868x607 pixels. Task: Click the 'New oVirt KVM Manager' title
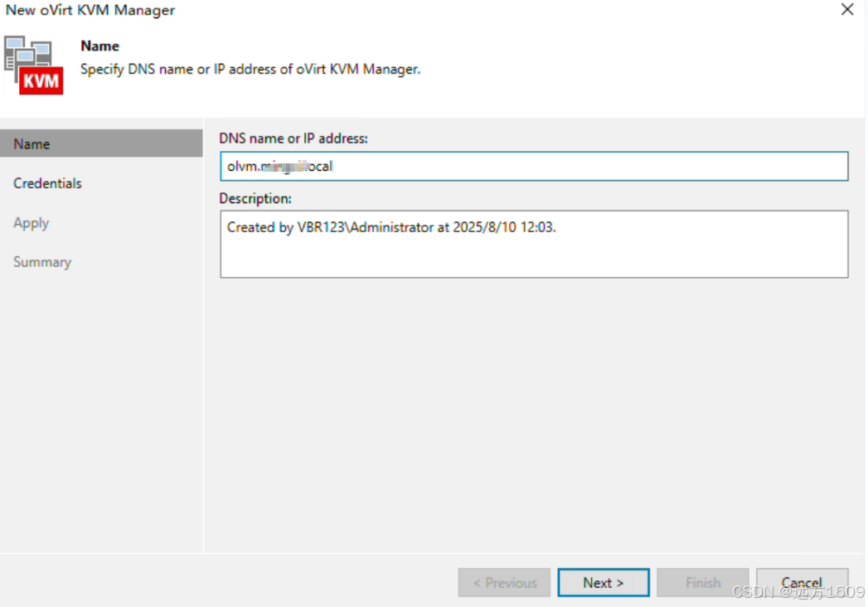90,10
